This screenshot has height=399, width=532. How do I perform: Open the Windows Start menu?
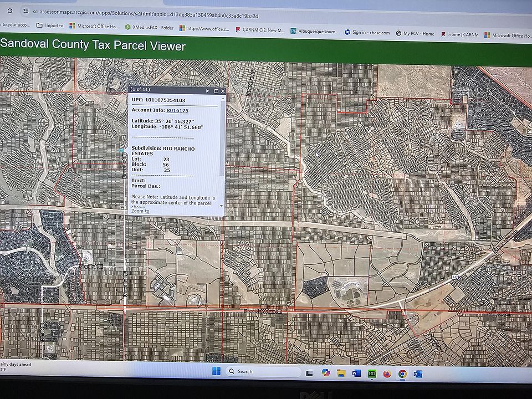click(216, 371)
